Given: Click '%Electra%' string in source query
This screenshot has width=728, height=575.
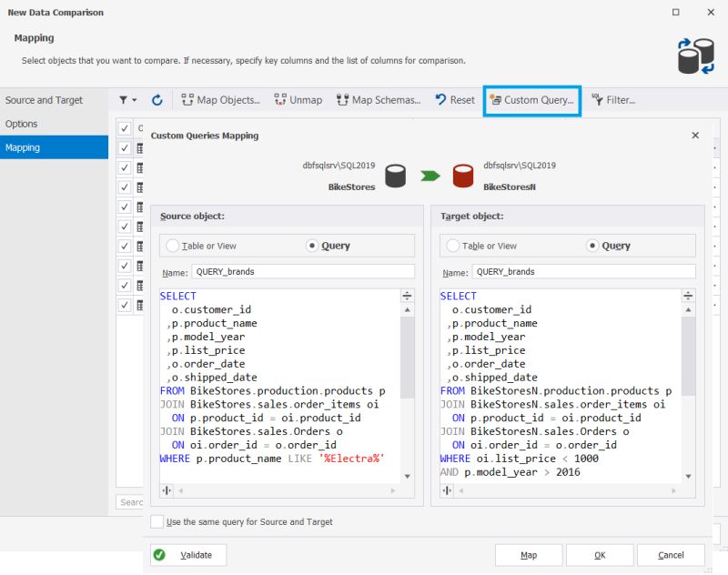Looking at the screenshot, I should [351, 459].
